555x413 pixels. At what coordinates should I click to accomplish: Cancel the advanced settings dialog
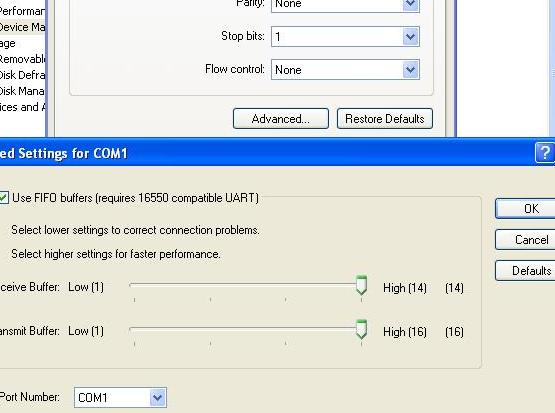[x=525, y=240]
